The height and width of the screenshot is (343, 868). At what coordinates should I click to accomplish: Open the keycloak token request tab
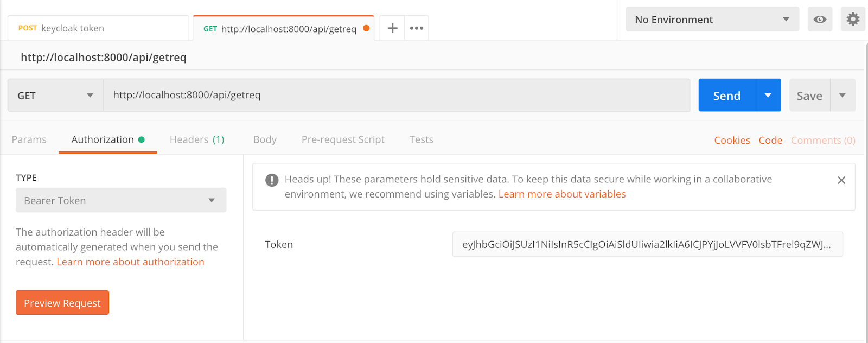click(98, 28)
